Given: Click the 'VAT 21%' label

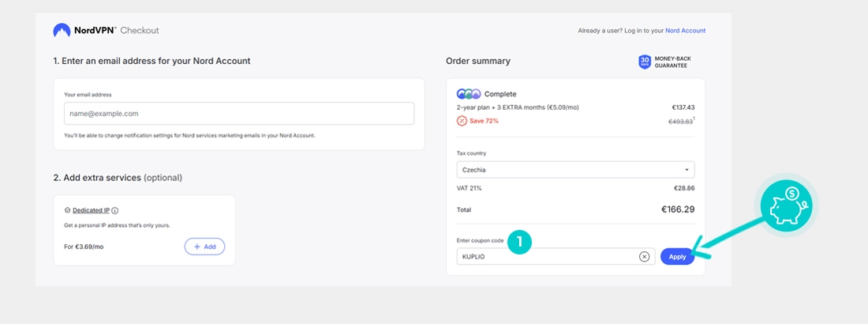Looking at the screenshot, I should point(470,189).
